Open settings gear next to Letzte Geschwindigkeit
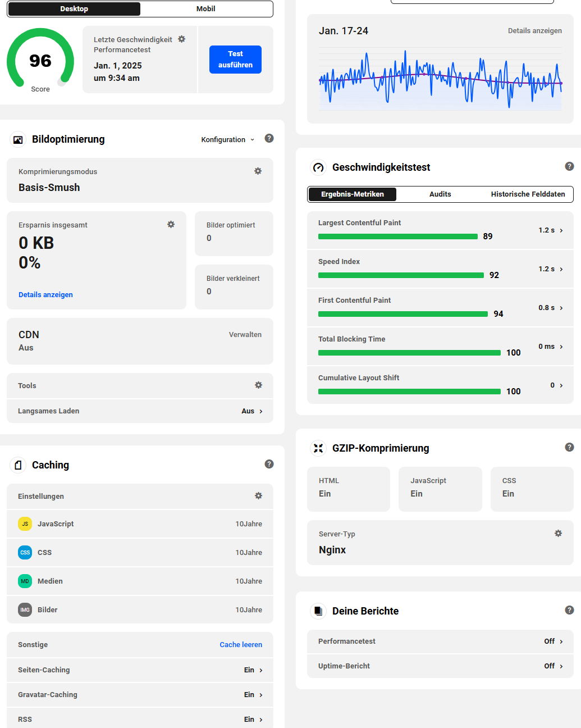The height and width of the screenshot is (728, 581). pos(181,39)
